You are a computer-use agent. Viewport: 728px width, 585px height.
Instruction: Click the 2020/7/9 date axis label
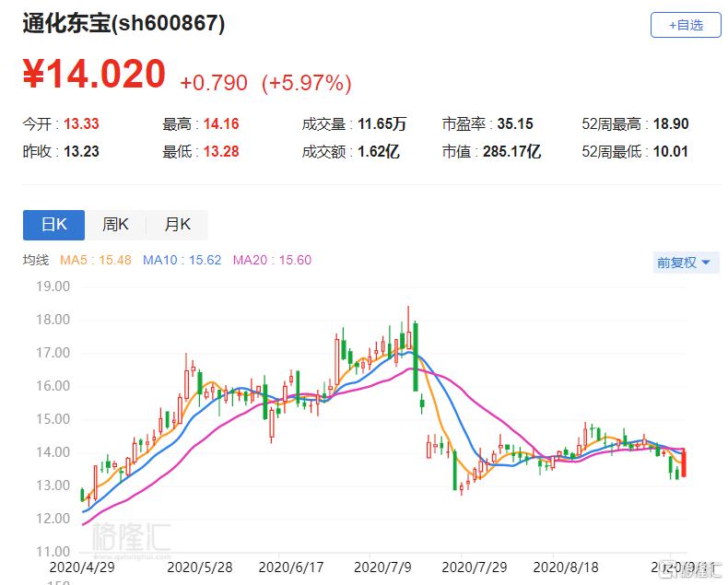pos(382,567)
